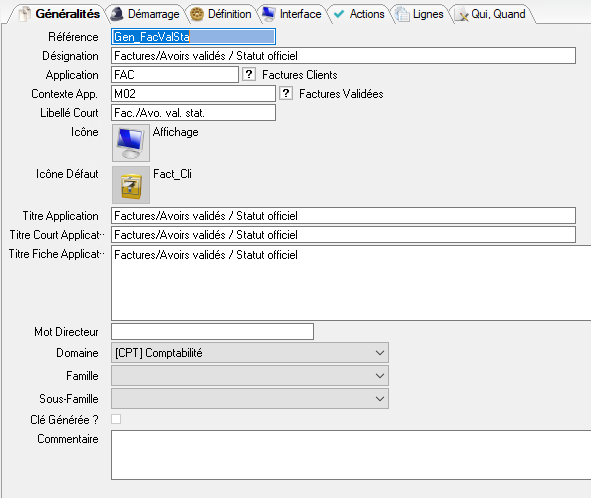This screenshot has width=591, height=498.
Task: Click the checkmark icon on Actions tab
Action: 339,14
